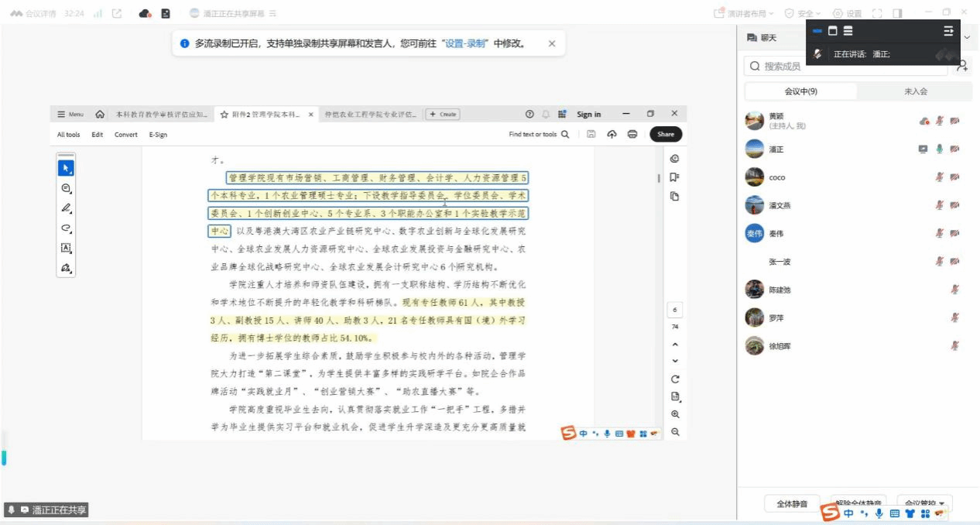Click the 搜索成员 search field
980x525 pixels.
click(x=847, y=67)
